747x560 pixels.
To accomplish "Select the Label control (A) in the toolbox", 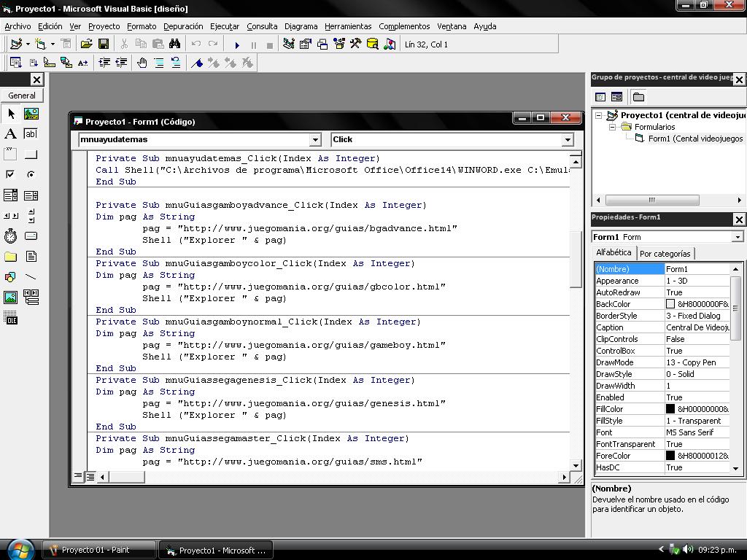I will [x=10, y=134].
